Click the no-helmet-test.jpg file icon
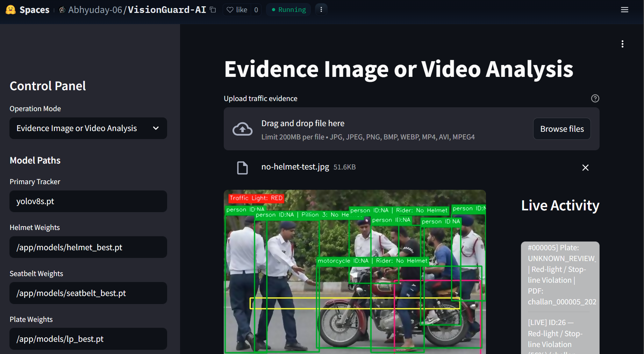Screen dimensions: 644x354 (x=242, y=168)
